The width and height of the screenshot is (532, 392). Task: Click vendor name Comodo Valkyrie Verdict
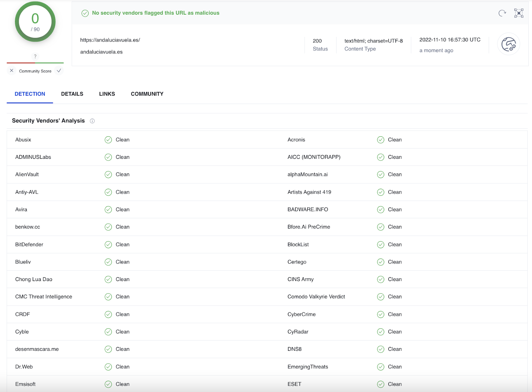pyautogui.click(x=316, y=297)
